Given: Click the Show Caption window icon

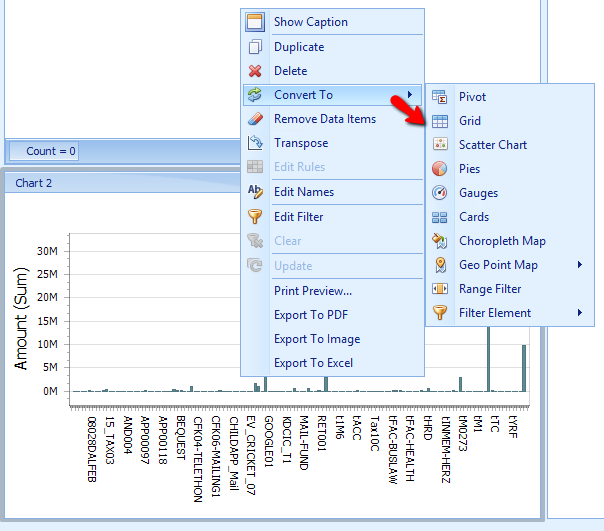Looking at the screenshot, I should click(255, 22).
